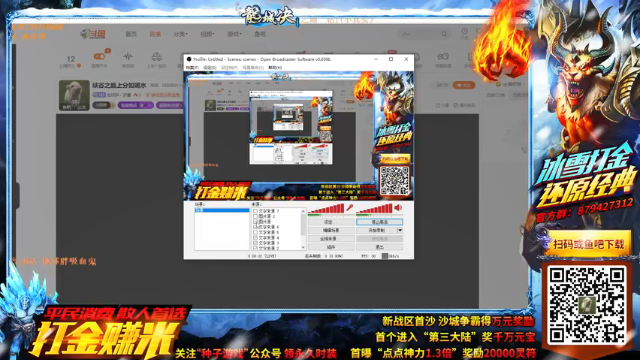This screenshot has width=640, height=360.
Task: Open the 设定档(P) menu in OBS
Action: [x=229, y=67]
